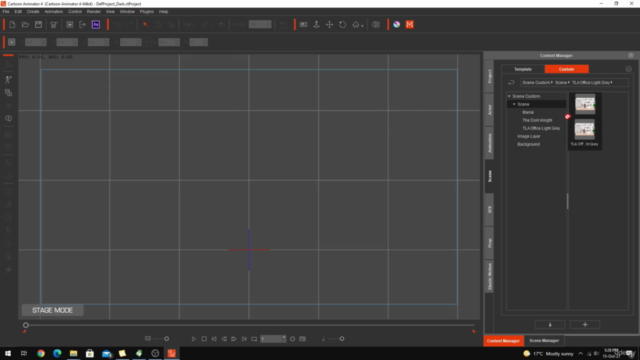Adjust the volume slider handle
This screenshot has height=360, width=640.
pyautogui.click(x=342, y=339)
